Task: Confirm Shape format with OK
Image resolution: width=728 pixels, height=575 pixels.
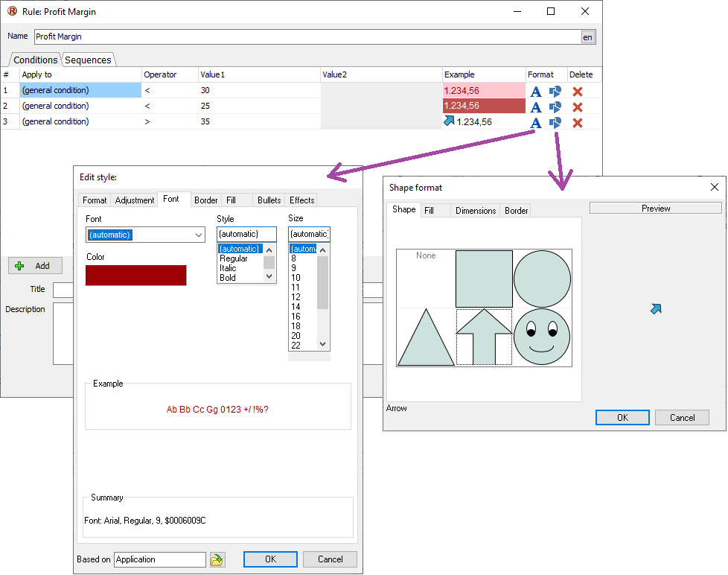Action: click(x=622, y=418)
